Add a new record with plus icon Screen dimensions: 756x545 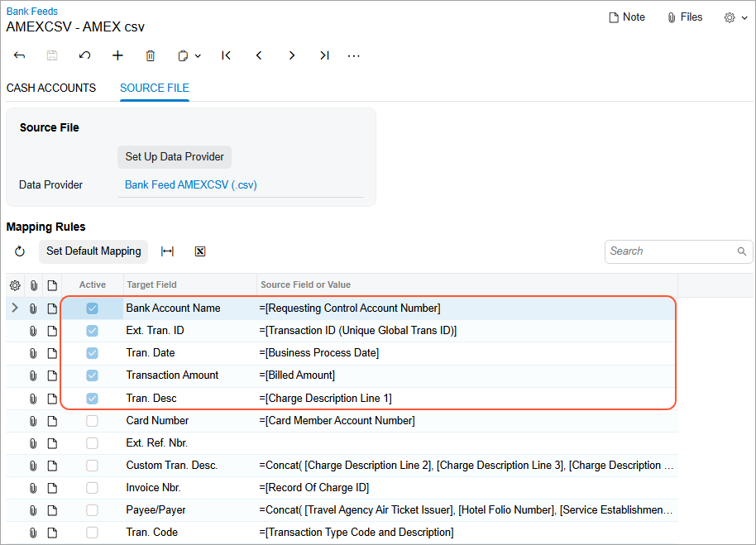click(x=117, y=55)
